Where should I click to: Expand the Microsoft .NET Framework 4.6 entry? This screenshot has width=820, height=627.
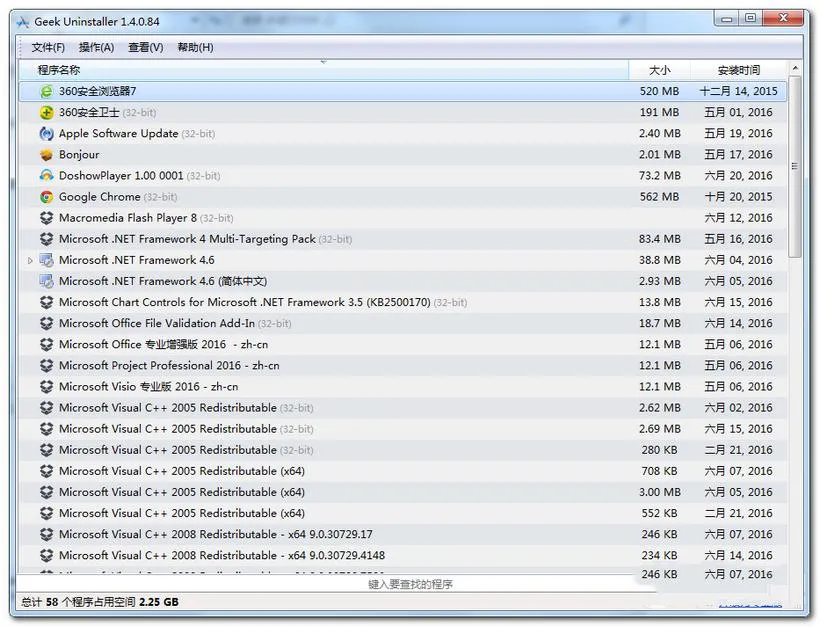coord(30,260)
